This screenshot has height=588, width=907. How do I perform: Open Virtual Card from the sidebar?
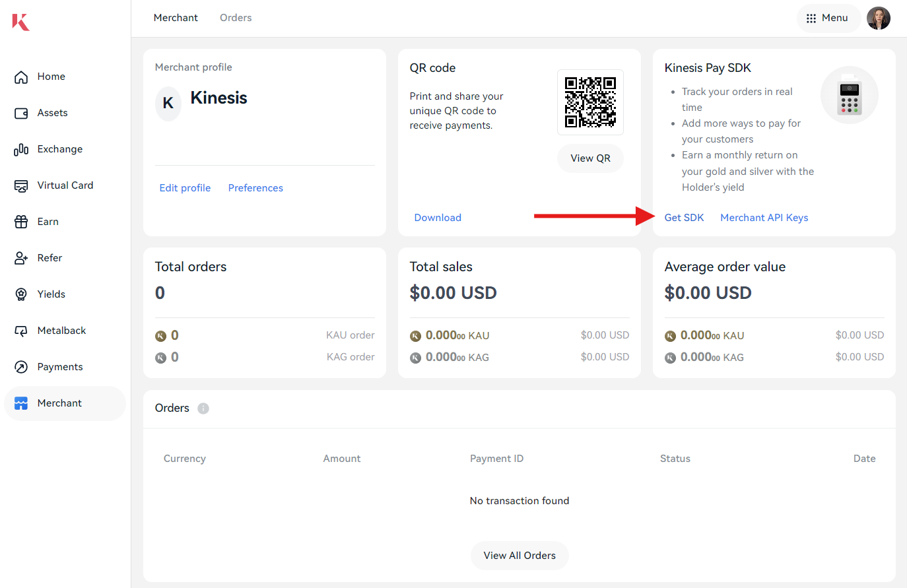click(65, 185)
